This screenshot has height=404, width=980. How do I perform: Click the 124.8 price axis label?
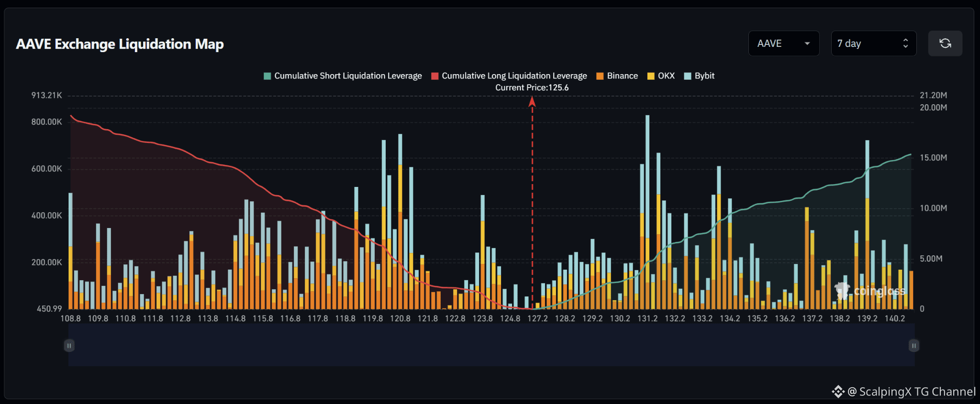coord(510,318)
